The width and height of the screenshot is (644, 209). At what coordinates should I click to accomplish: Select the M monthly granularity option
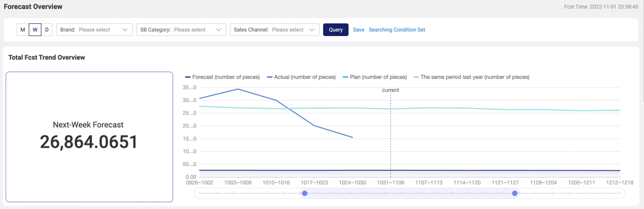point(23,30)
